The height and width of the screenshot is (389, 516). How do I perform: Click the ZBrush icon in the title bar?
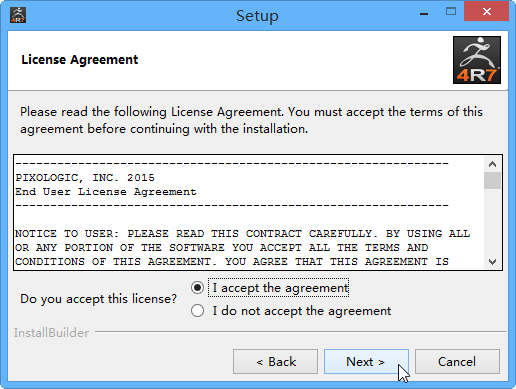(18, 15)
